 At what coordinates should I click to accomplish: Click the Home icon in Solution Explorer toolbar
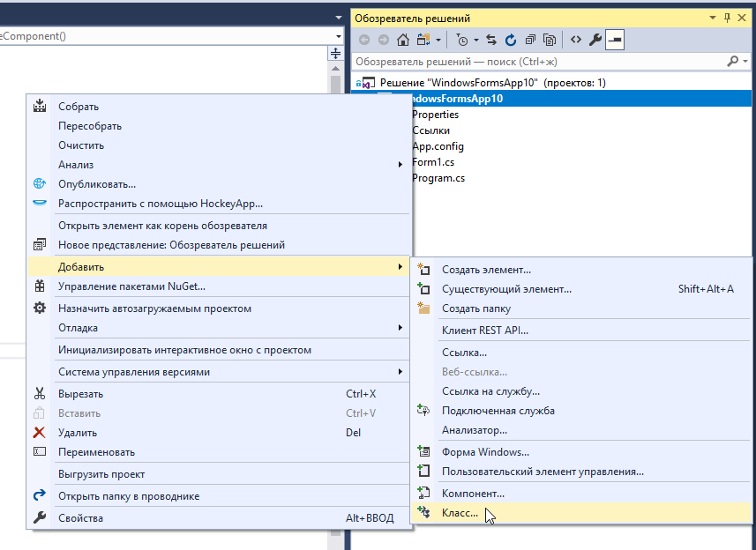coord(403,40)
